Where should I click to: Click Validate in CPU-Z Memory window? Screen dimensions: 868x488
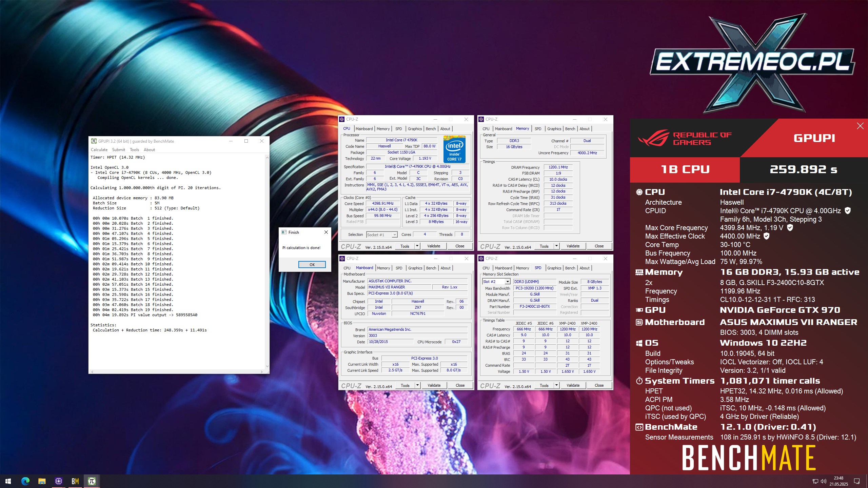tap(573, 246)
